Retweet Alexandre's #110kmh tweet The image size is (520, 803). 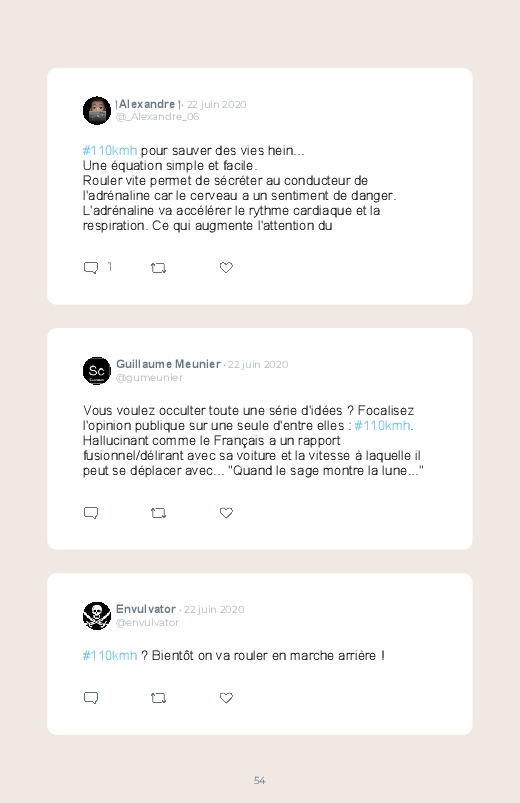158,268
